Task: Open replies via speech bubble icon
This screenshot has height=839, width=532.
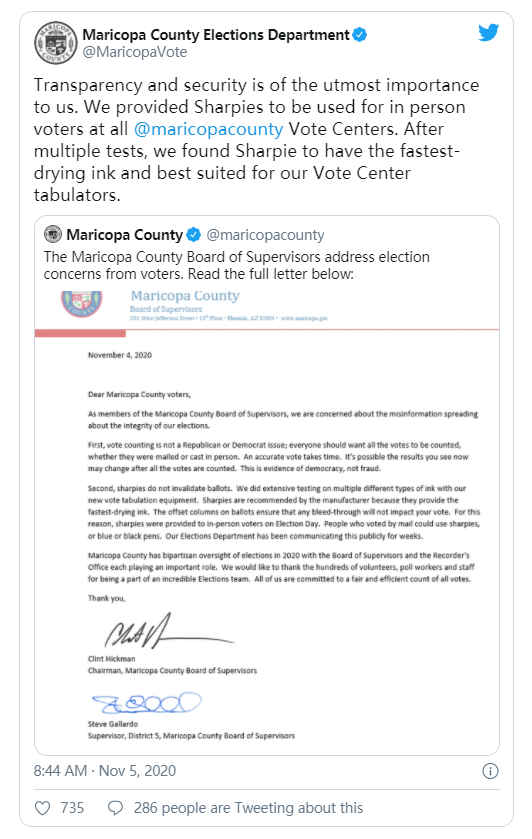Action: [116, 807]
